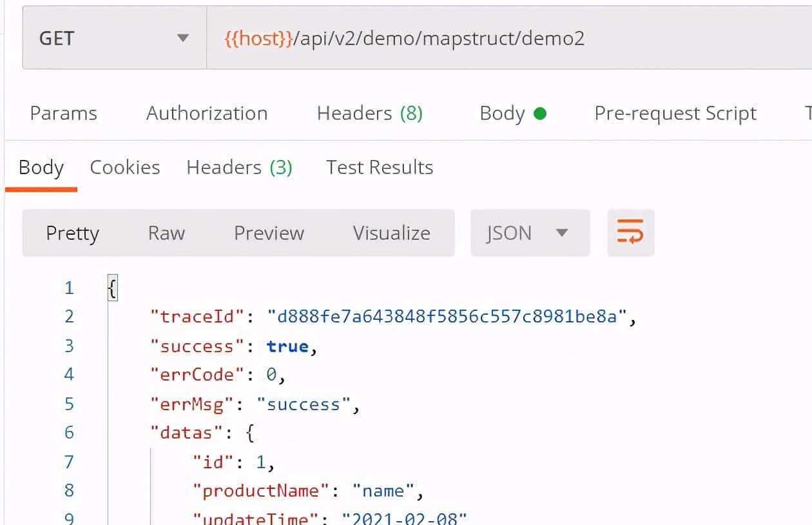812x525 pixels.
Task: View the Cookies tab of the response
Action: pos(125,167)
